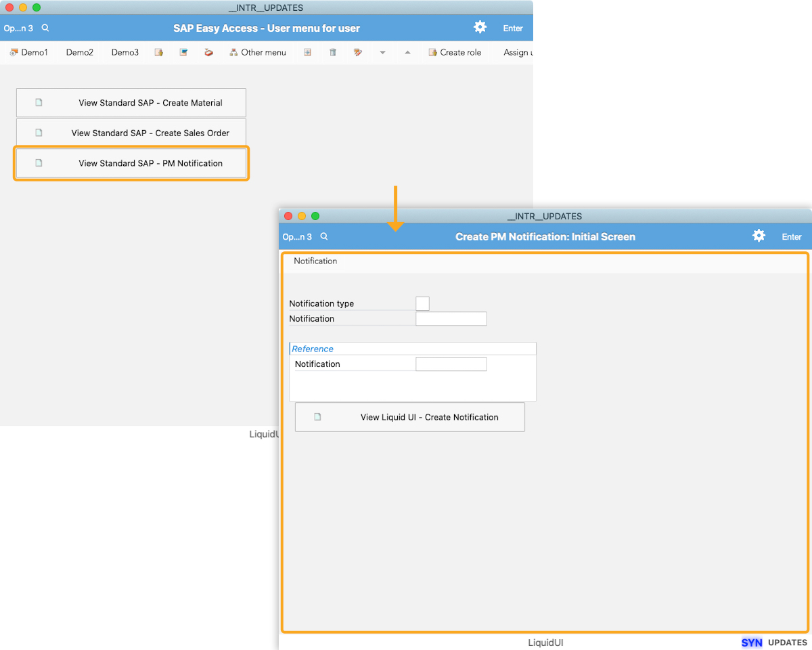
Task: Click the pencil change-favorites icon in toolbar
Action: pyautogui.click(x=358, y=52)
